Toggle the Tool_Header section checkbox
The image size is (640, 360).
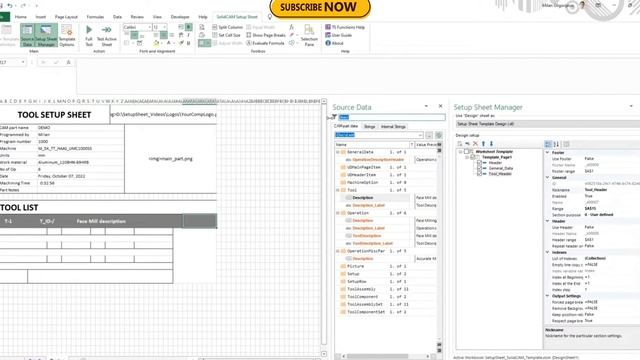pos(480,173)
